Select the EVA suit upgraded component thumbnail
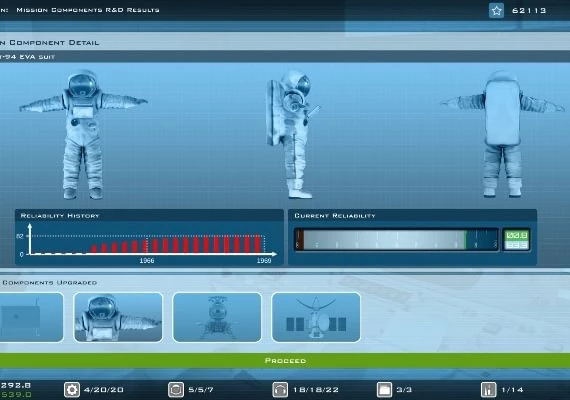 click(x=118, y=317)
